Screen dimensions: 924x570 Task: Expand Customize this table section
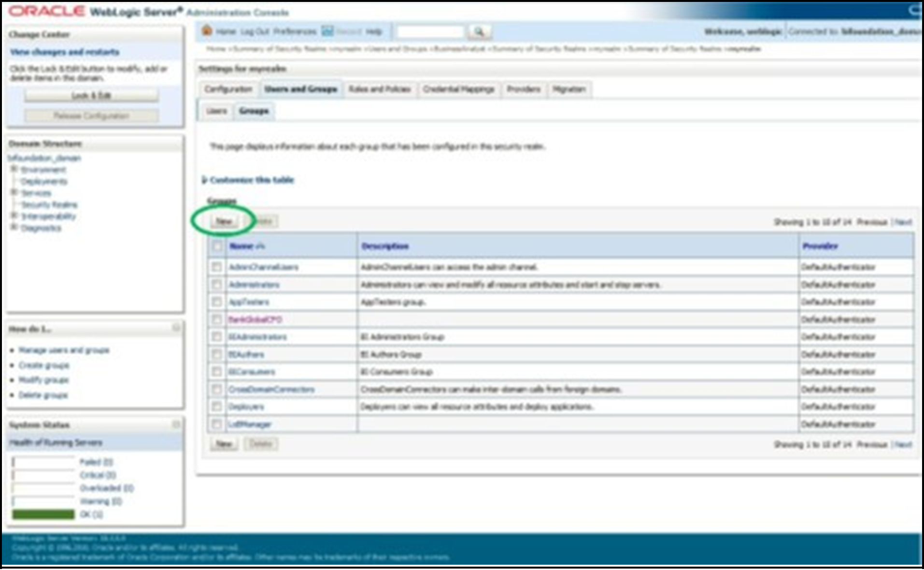pyautogui.click(x=204, y=180)
